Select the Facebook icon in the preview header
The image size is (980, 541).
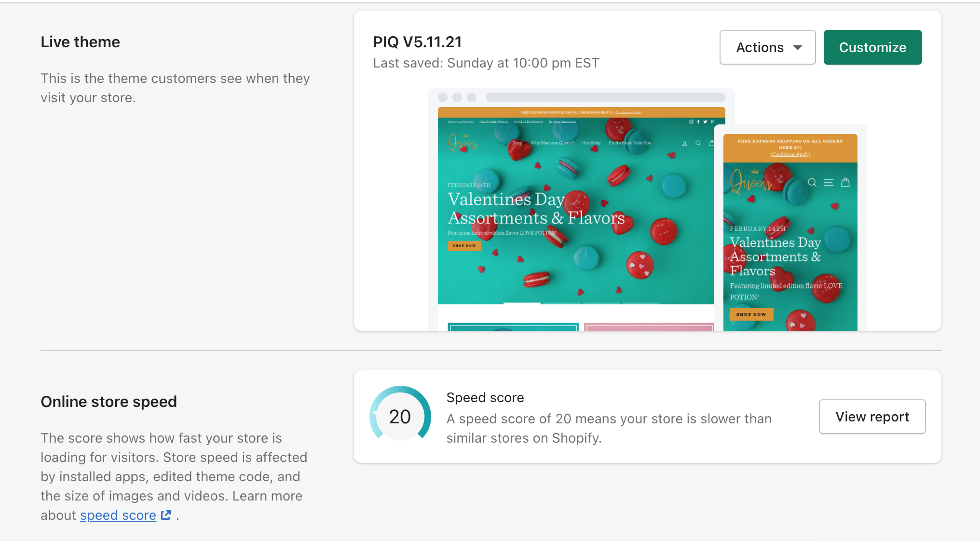[698, 122]
